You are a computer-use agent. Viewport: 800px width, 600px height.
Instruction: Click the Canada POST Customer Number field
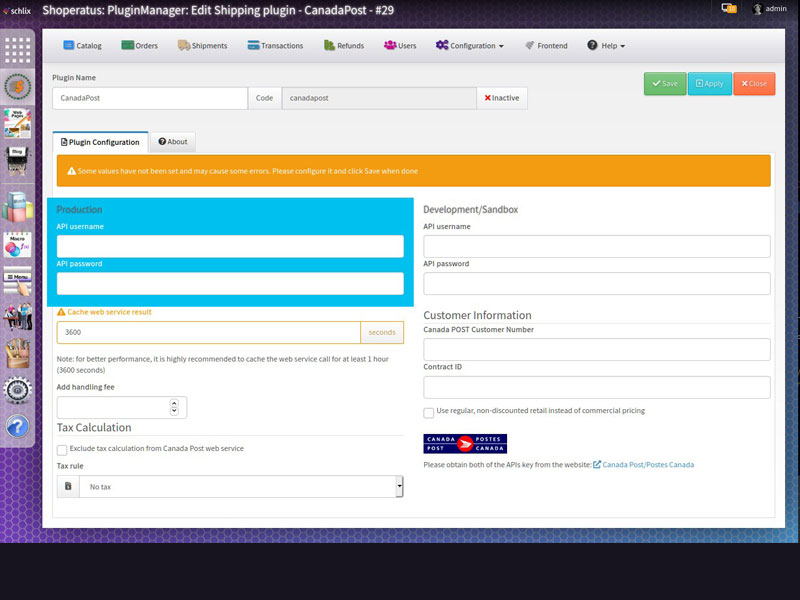click(597, 349)
